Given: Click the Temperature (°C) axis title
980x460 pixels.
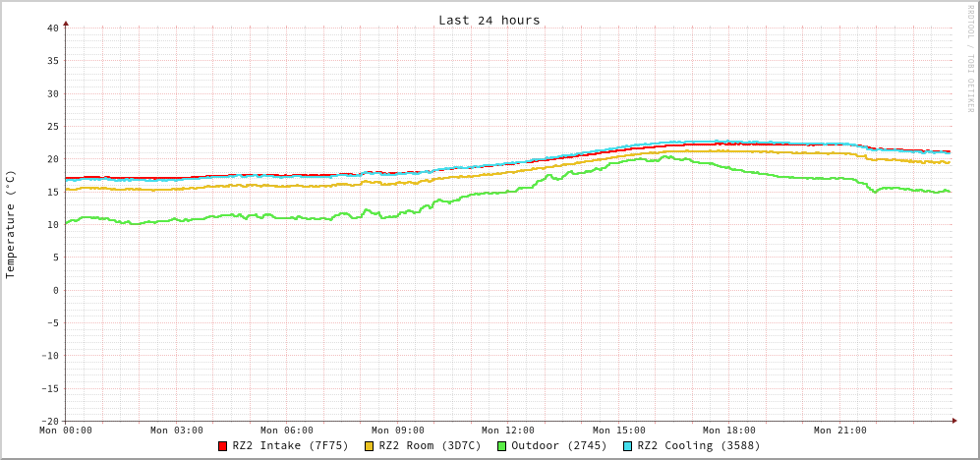Looking at the screenshot, I should point(11,224).
